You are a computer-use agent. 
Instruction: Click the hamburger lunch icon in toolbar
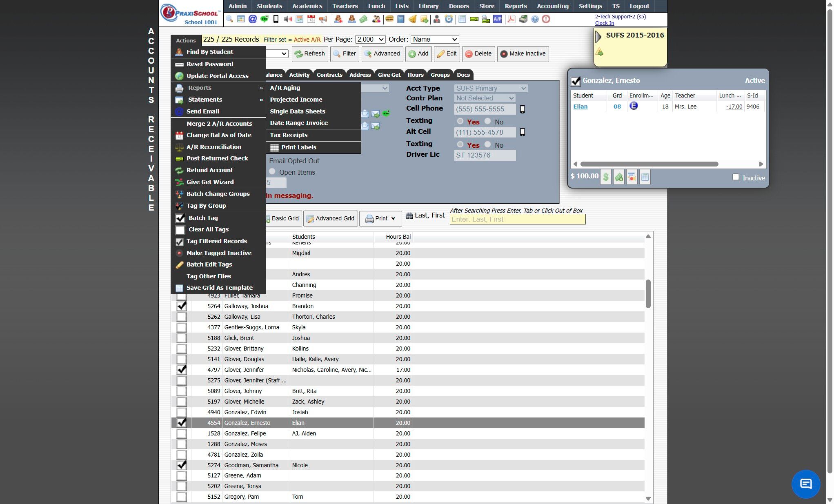pyautogui.click(x=389, y=19)
